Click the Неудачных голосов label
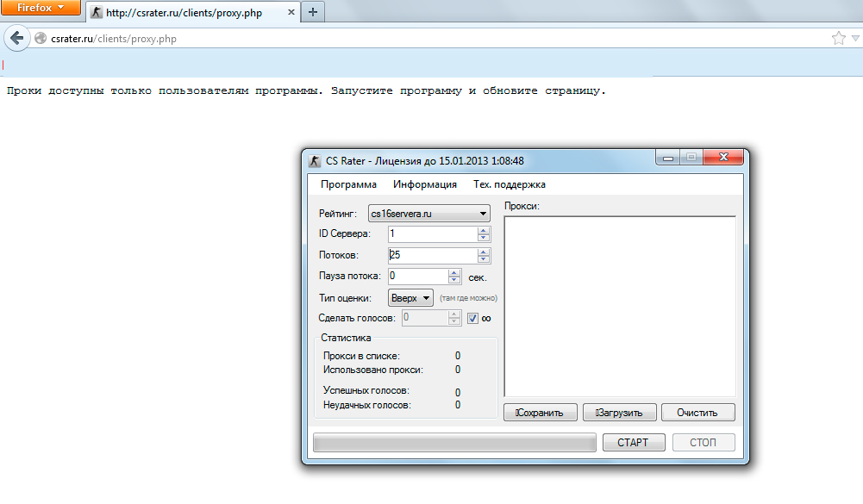This screenshot has width=863, height=504. coord(366,405)
